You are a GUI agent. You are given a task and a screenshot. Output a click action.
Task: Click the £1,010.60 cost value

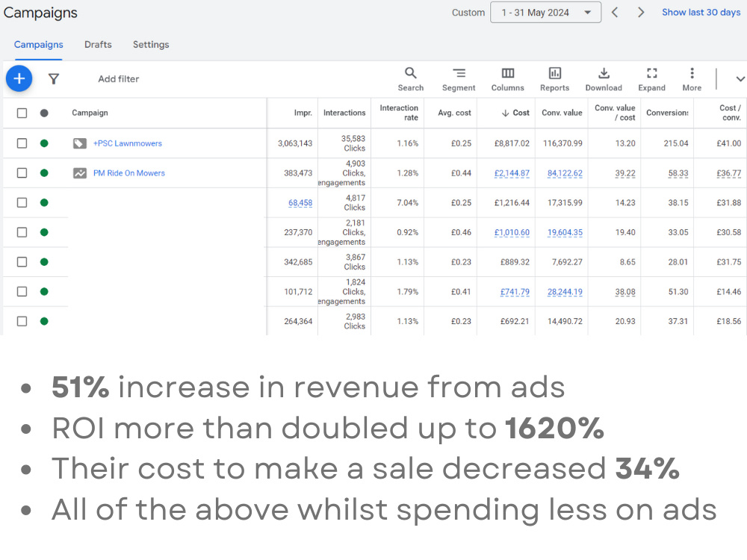coord(512,232)
